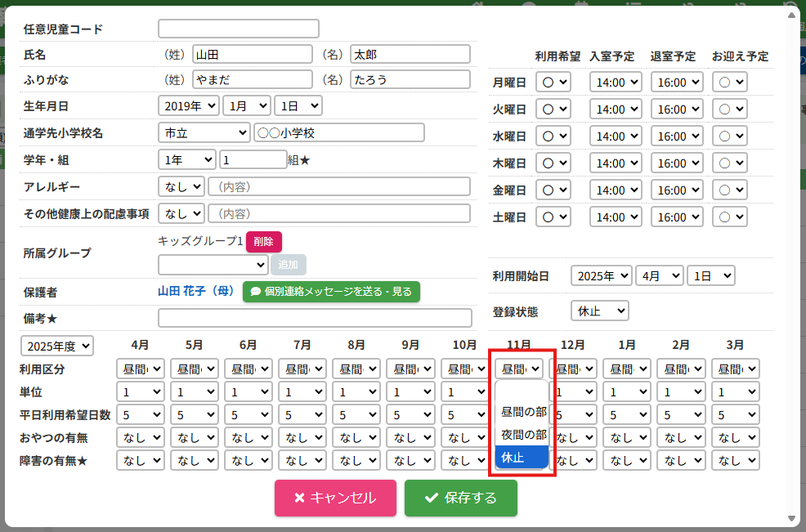Click the gray 追加 button
This screenshot has width=806, height=532.
click(289, 265)
